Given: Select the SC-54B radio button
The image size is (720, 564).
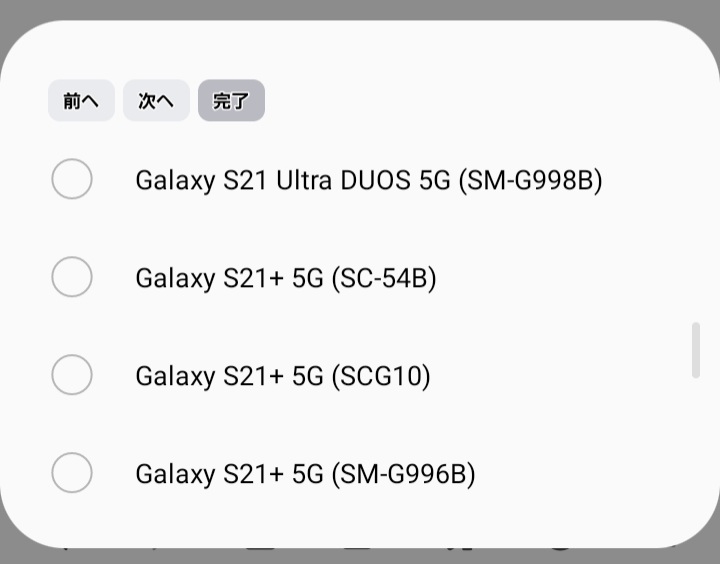Looking at the screenshot, I should [x=72, y=277].
